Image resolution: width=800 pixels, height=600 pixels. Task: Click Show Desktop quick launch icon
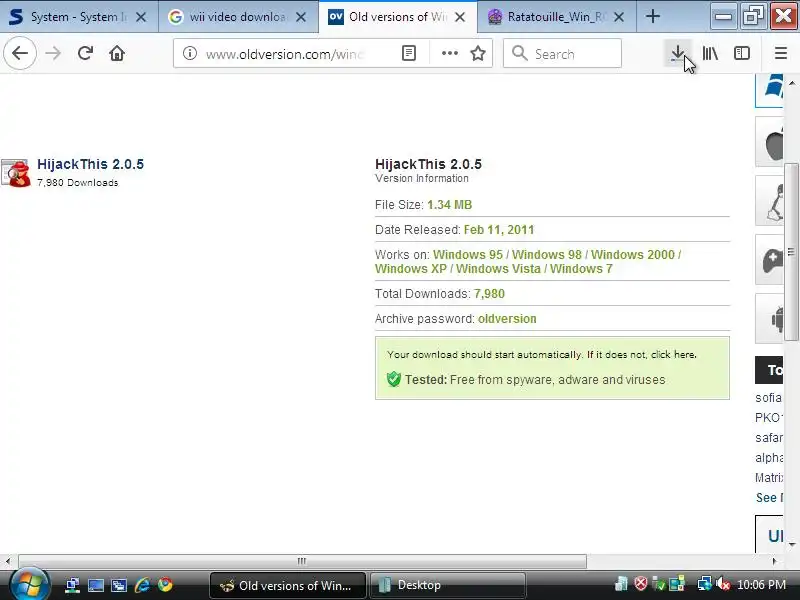tap(95, 585)
